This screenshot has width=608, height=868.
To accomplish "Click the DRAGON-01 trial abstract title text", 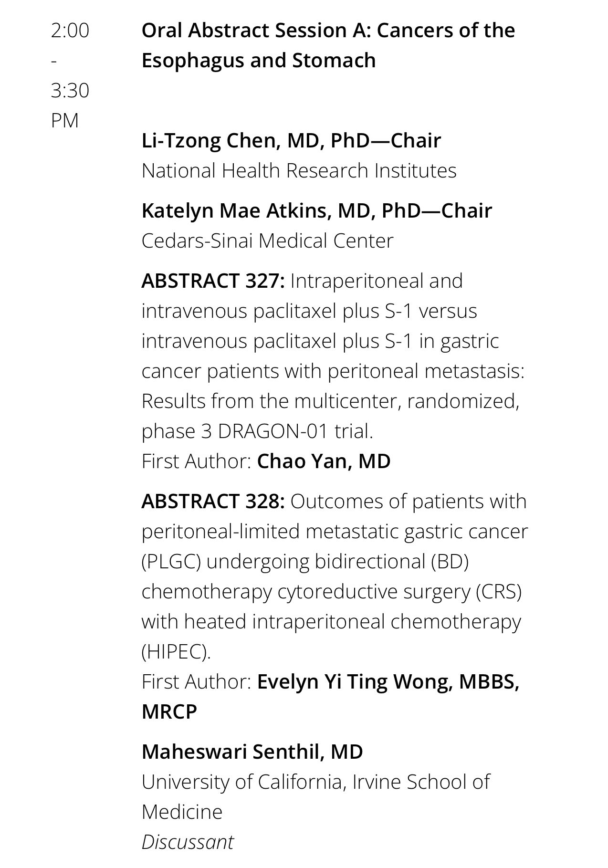I will point(334,356).
